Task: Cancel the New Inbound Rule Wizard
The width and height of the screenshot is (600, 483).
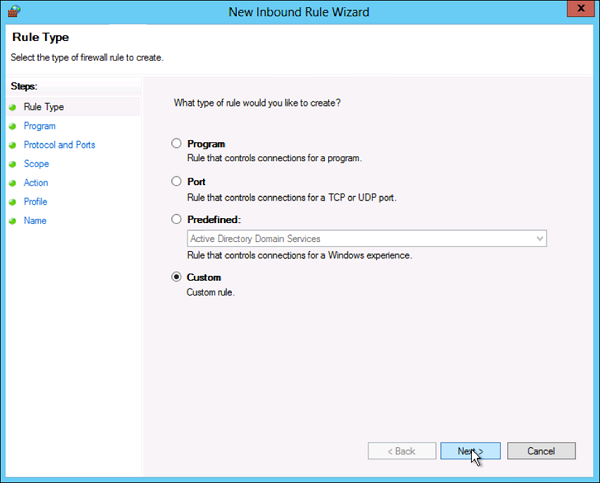Action: (540, 451)
